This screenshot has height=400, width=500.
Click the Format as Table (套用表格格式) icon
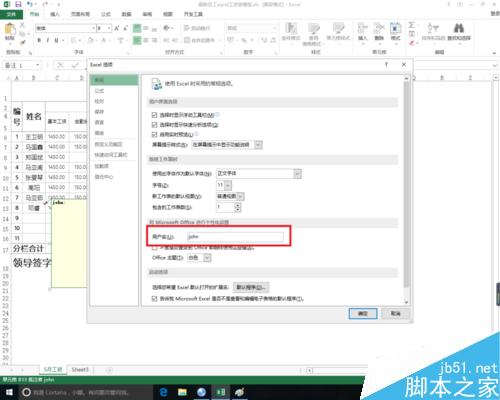(x=313, y=29)
